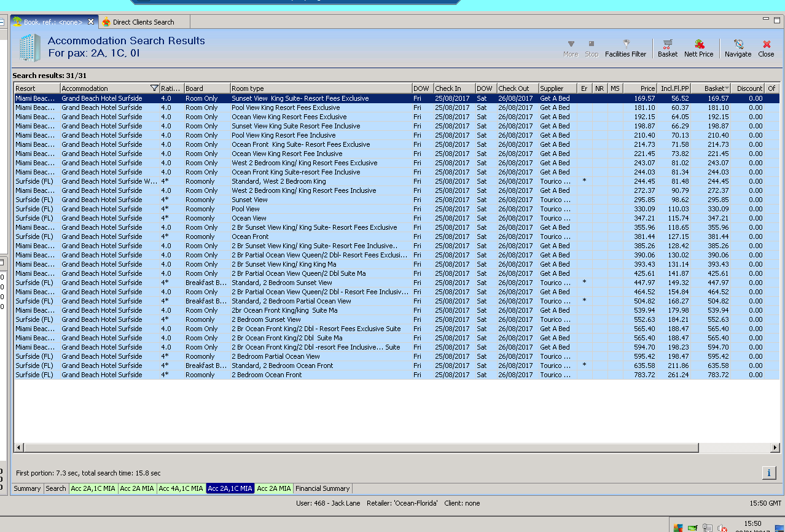785x532 pixels.
Task: Open the network connection tray icon
Action: (708, 528)
